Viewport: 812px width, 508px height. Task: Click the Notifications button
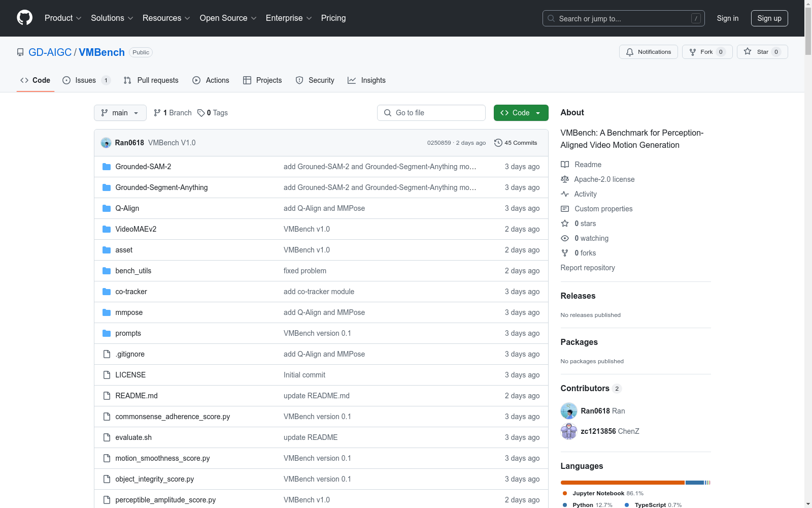(x=649, y=52)
